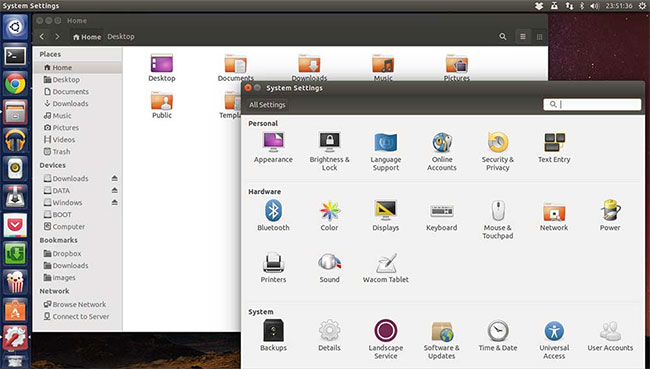Open Bluetooth settings
Viewport: 650px width, 369px height.
pyautogui.click(x=273, y=216)
